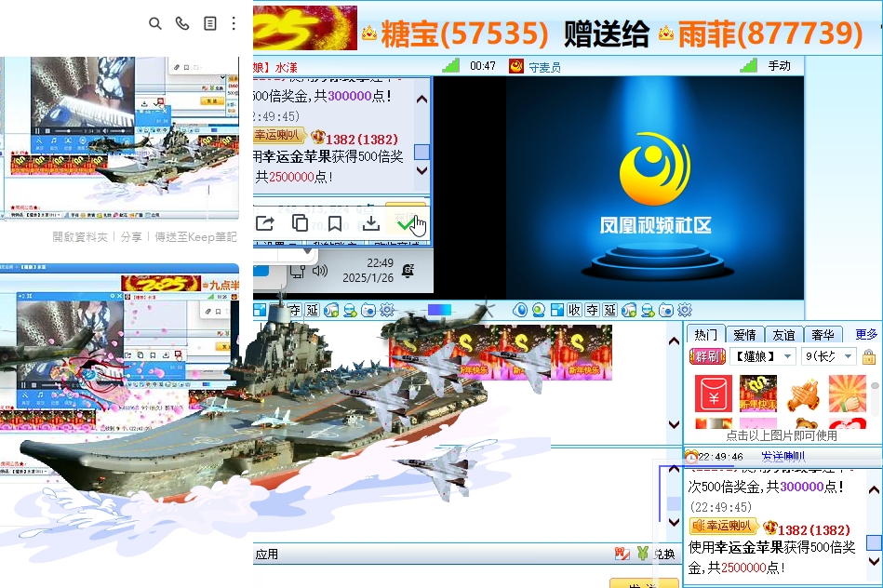Click 雨菲(877739) in the top banner
Viewport: 883px width, 588px height.
pyautogui.click(x=770, y=33)
